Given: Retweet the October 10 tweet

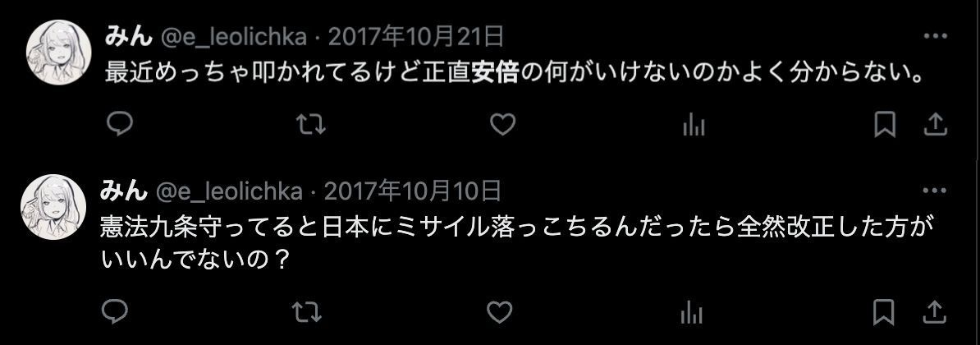Looking at the screenshot, I should pyautogui.click(x=306, y=312).
